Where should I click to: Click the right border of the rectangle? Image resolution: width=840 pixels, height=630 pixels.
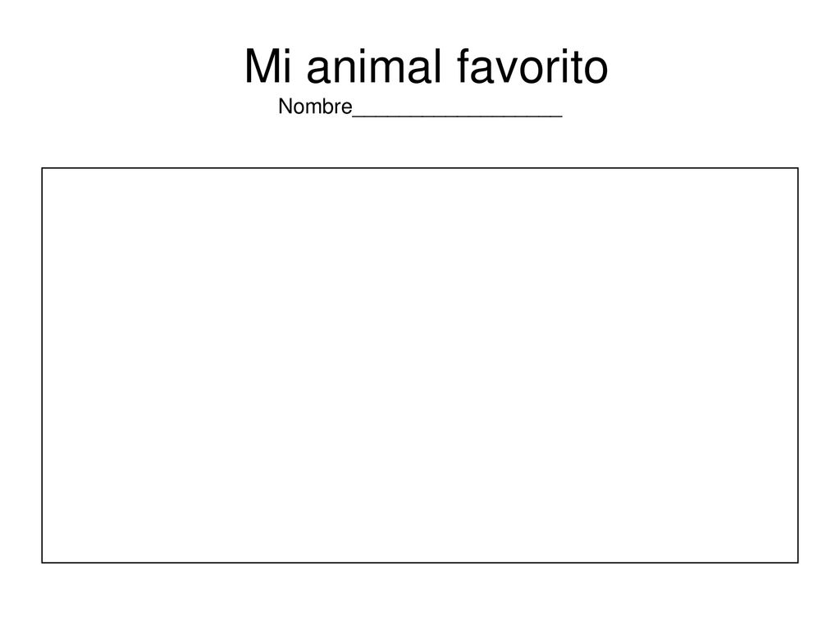pyautogui.click(x=798, y=365)
